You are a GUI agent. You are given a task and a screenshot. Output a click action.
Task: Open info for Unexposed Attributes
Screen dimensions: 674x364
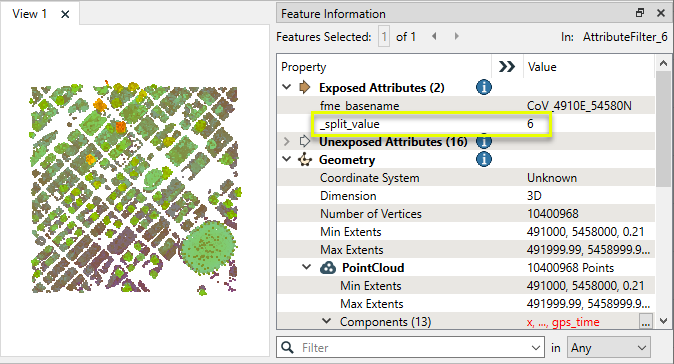pyautogui.click(x=484, y=141)
